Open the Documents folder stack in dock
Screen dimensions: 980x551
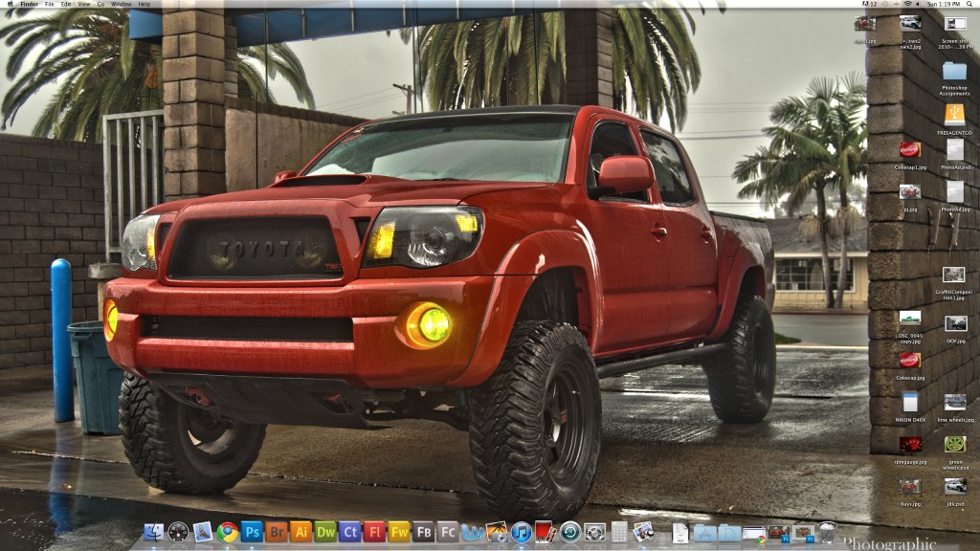(728, 533)
